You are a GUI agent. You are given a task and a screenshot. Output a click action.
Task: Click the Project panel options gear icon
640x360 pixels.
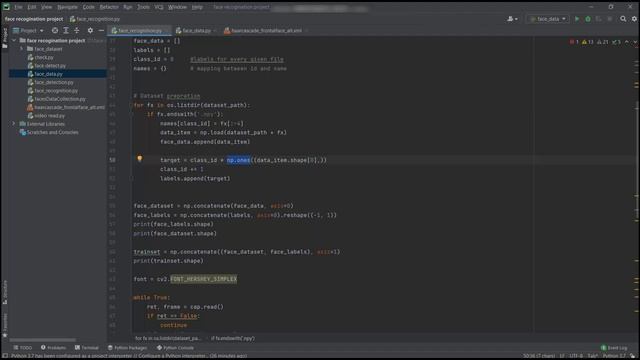90,31
